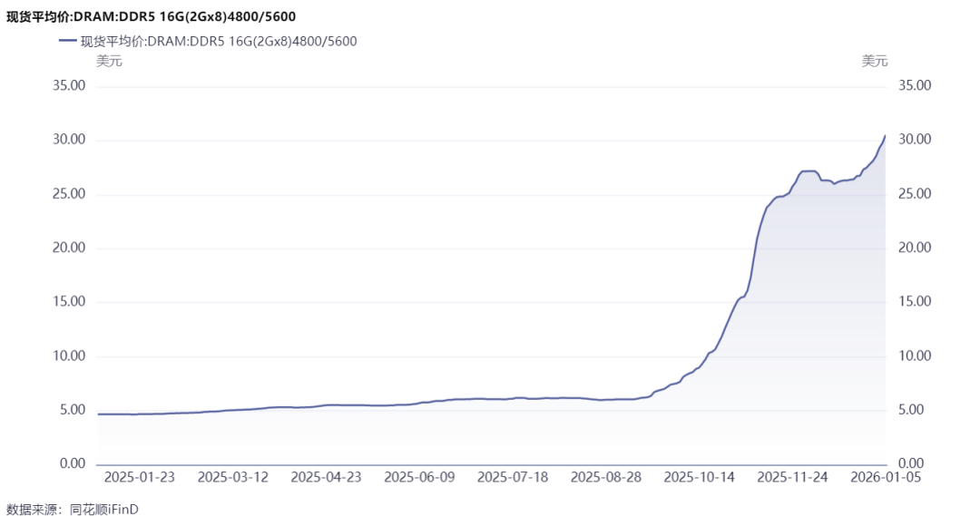Click the chart title 现货平均价:DRAM:DDR5 16G(2Gx8)4800/5600
Viewport: 980px width, 516px height.
(152, 17)
